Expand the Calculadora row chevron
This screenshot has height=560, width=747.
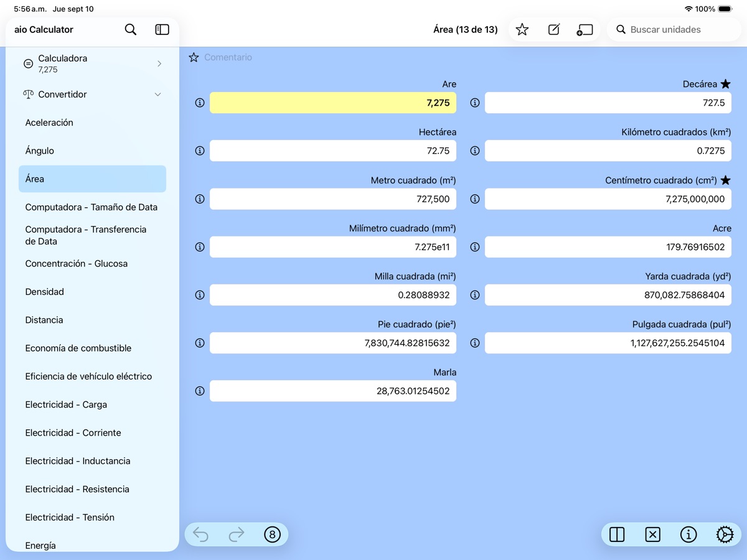coord(159,63)
